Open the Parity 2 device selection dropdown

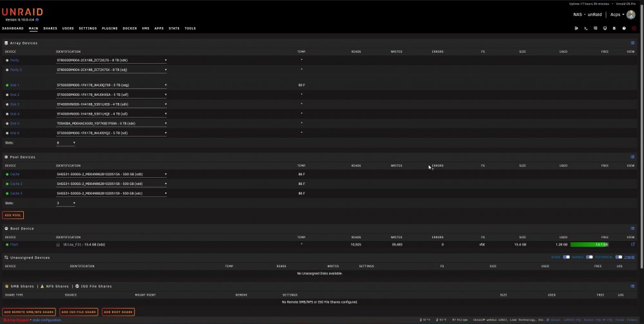point(111,70)
